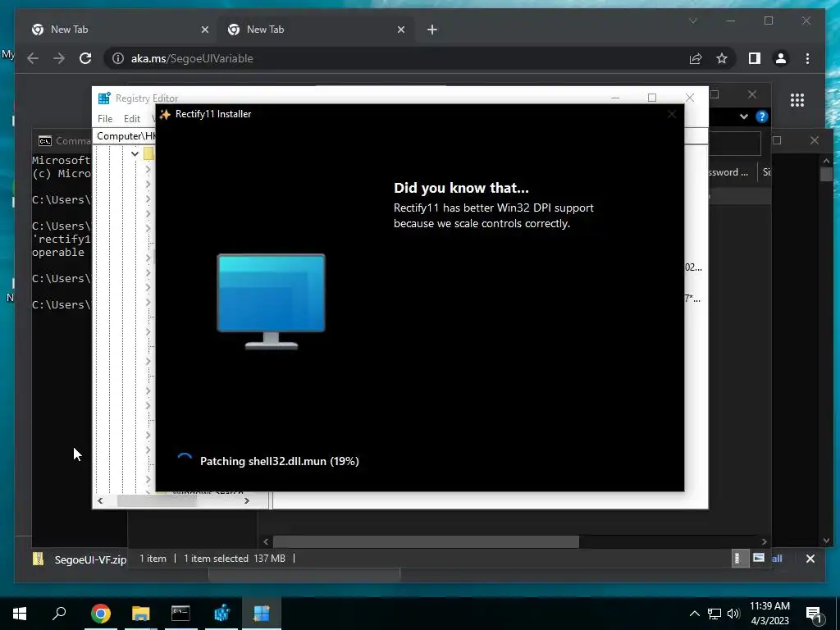
Task: Open Registry Editor File menu
Action: point(105,118)
